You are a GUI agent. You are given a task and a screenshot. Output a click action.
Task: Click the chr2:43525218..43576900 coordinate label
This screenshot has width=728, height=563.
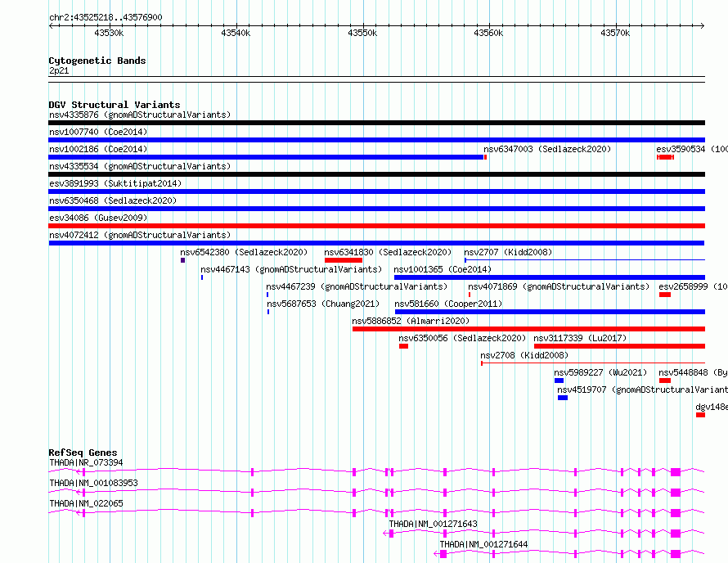[106, 17]
